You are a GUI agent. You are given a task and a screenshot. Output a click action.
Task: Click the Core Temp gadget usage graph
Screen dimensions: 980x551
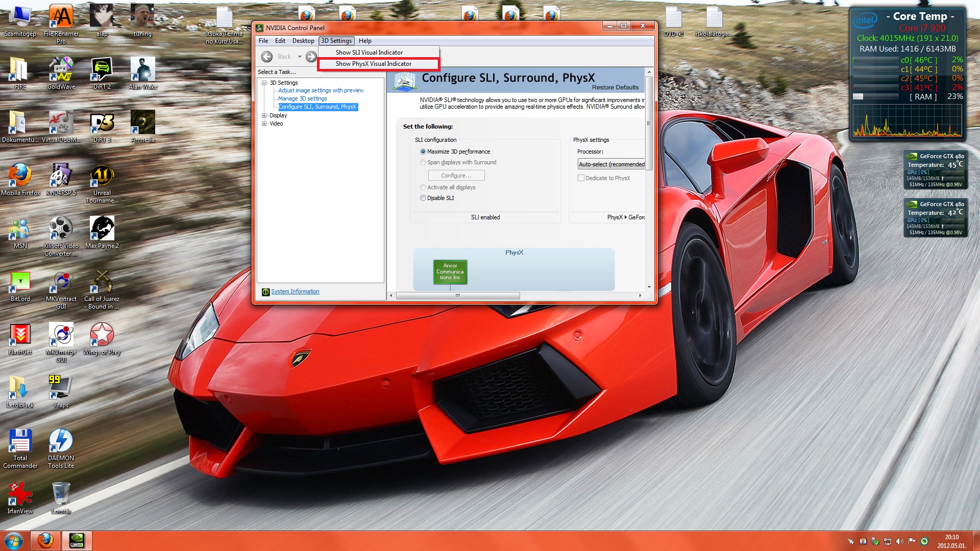point(907,120)
